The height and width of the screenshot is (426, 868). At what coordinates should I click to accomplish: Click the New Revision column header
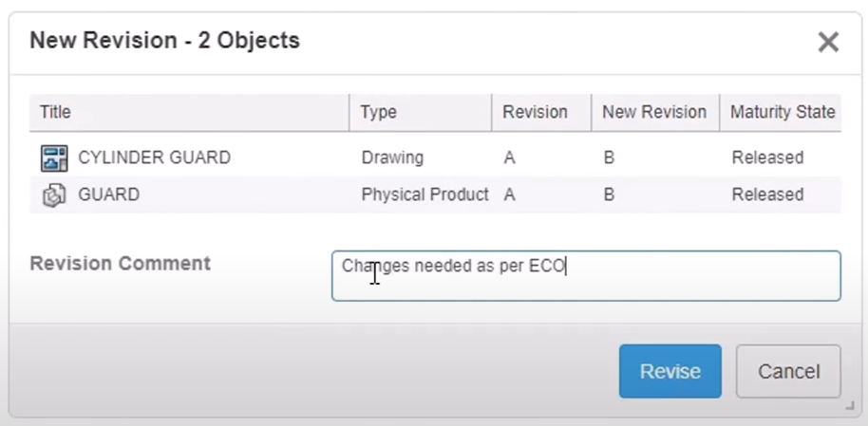point(654,112)
